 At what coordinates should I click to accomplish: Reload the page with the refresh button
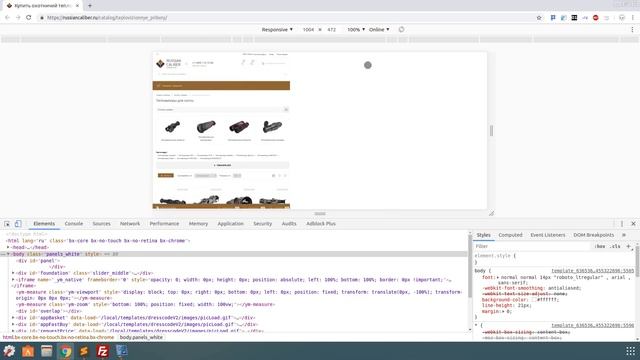(29, 18)
